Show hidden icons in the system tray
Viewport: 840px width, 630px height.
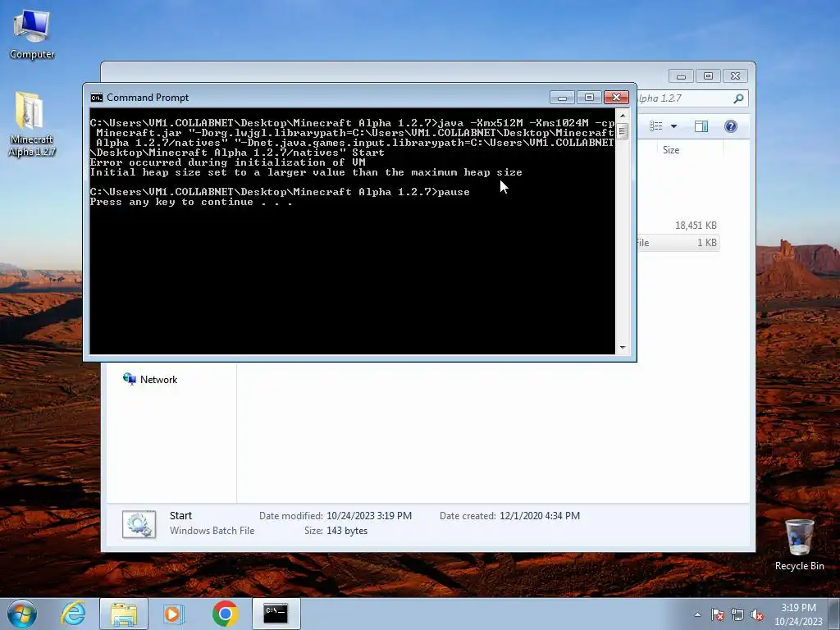(697, 614)
